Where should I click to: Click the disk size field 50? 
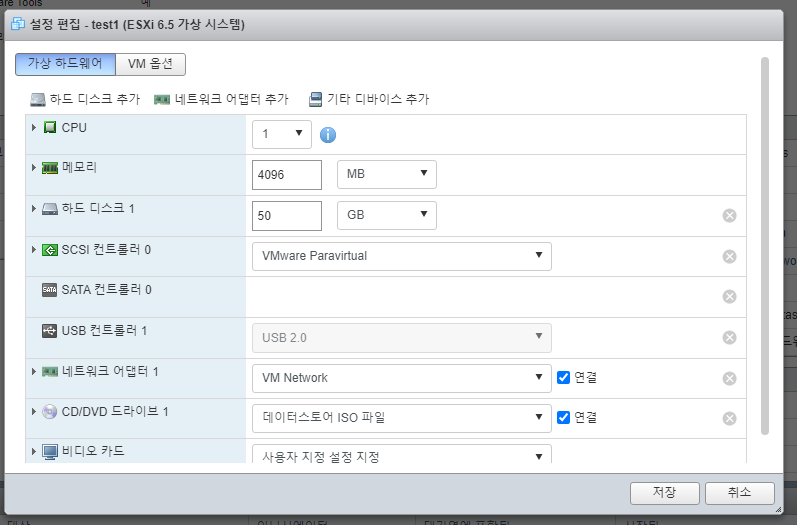pyautogui.click(x=287, y=215)
